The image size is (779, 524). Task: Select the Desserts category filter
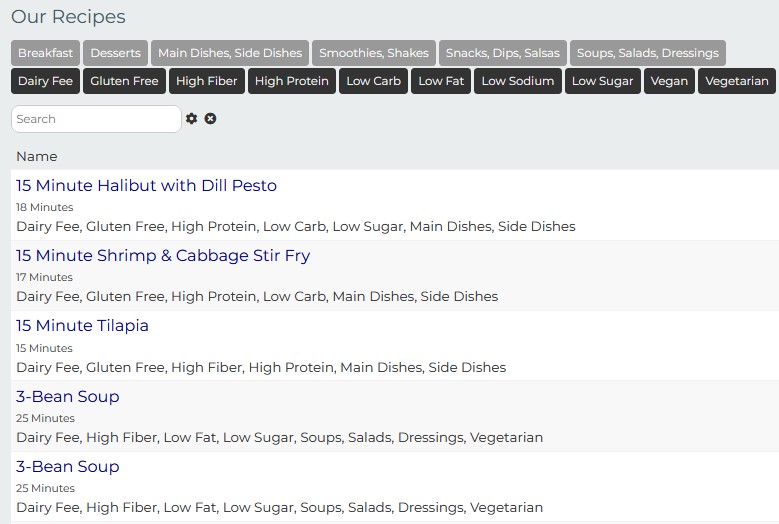coord(116,53)
